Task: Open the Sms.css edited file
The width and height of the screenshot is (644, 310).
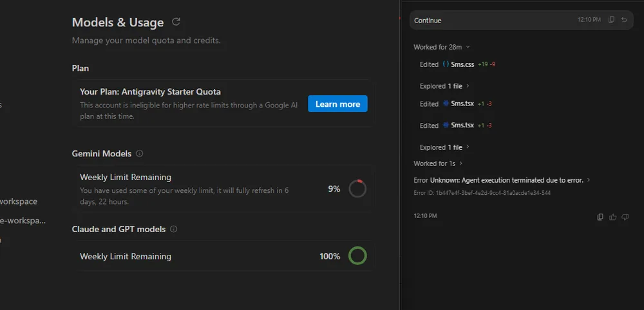Action: tap(462, 64)
